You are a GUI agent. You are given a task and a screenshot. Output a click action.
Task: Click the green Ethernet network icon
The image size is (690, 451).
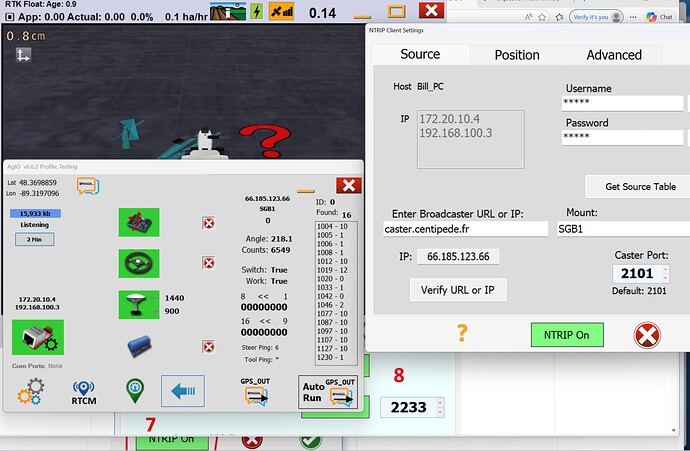point(38,337)
